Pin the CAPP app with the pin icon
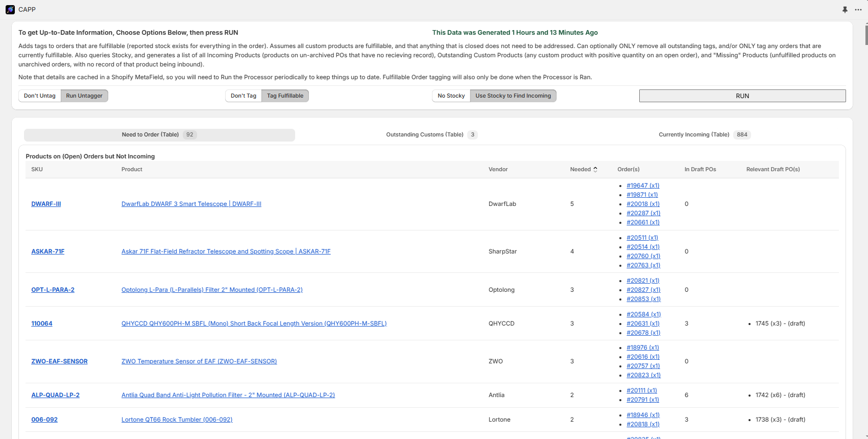Image resolution: width=868 pixels, height=439 pixels. click(845, 10)
